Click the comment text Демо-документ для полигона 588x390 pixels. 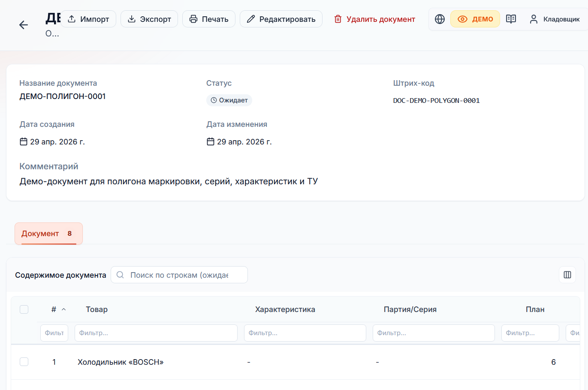(169, 181)
